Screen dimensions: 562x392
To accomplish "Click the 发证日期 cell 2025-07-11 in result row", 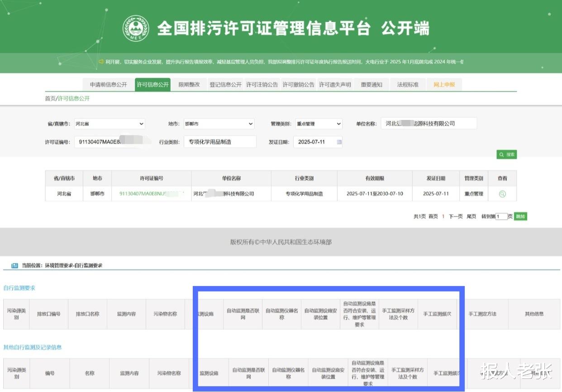I will 436,194.
